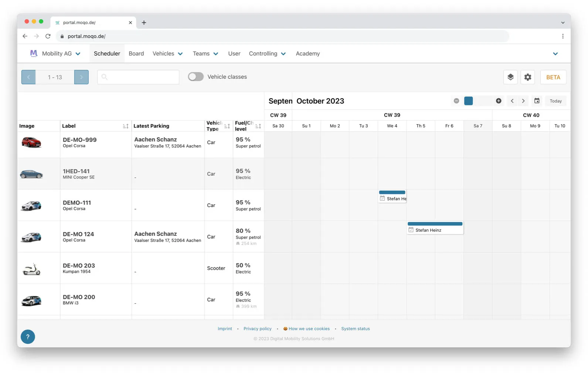
Task: Go to previous vehicles page
Action: (28, 77)
